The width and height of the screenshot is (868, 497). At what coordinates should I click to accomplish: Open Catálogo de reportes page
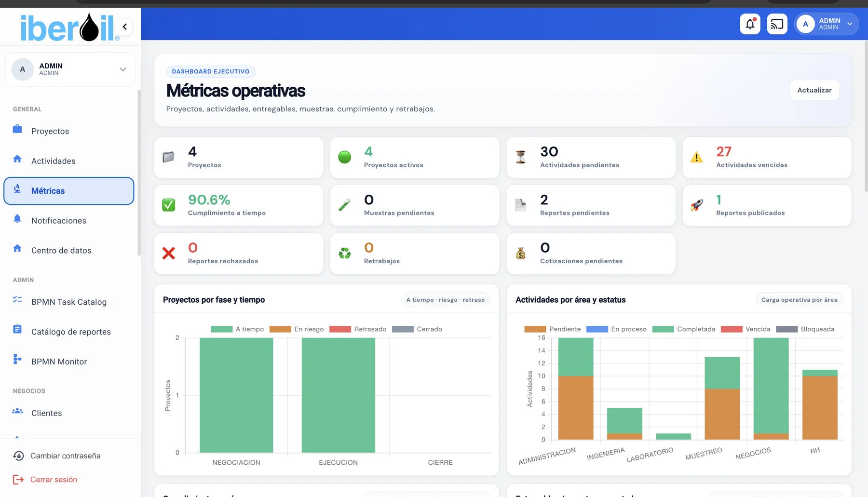(68, 332)
